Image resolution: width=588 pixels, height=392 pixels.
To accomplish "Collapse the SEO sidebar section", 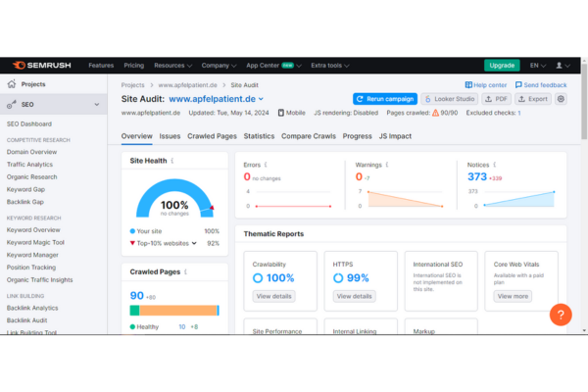I will [x=96, y=105].
